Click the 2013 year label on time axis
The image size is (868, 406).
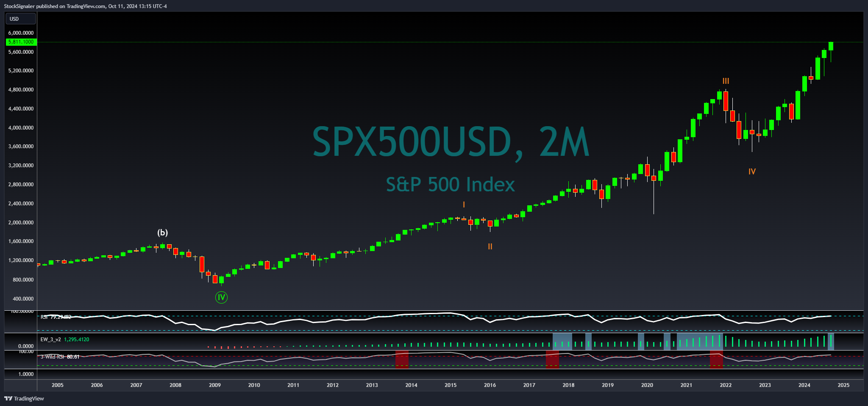coord(372,385)
